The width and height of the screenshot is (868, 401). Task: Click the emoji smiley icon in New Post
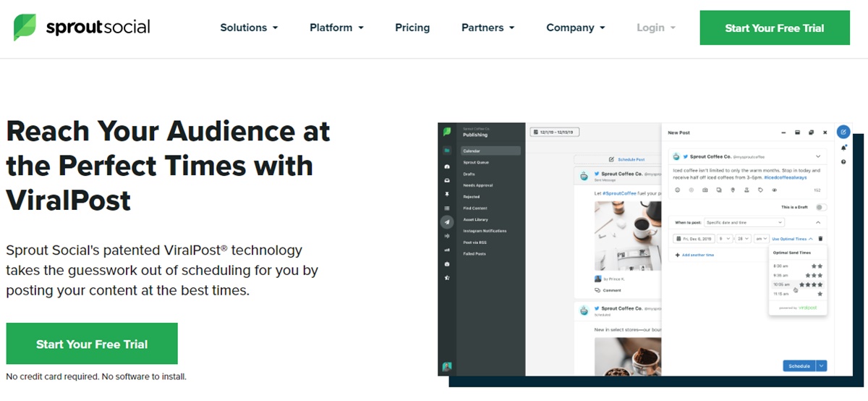click(678, 190)
